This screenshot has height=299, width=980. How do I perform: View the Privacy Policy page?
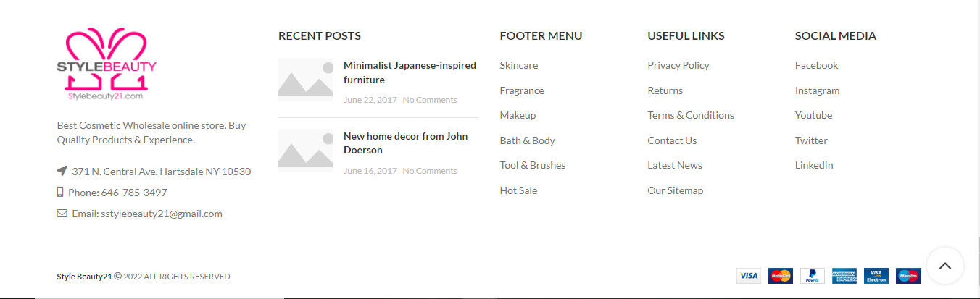(x=678, y=65)
